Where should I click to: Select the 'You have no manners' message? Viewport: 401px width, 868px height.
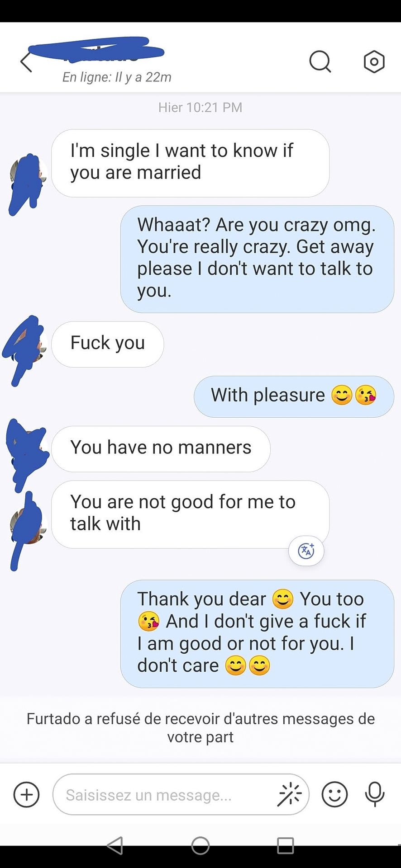coord(161,448)
